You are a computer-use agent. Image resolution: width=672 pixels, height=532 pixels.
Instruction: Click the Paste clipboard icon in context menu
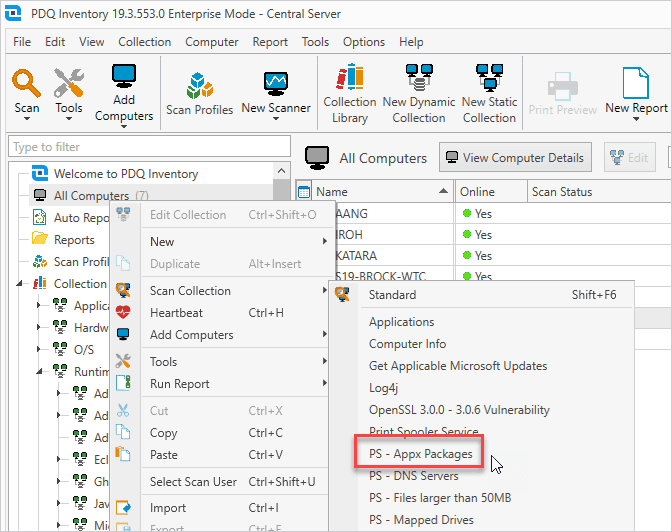[x=123, y=454]
